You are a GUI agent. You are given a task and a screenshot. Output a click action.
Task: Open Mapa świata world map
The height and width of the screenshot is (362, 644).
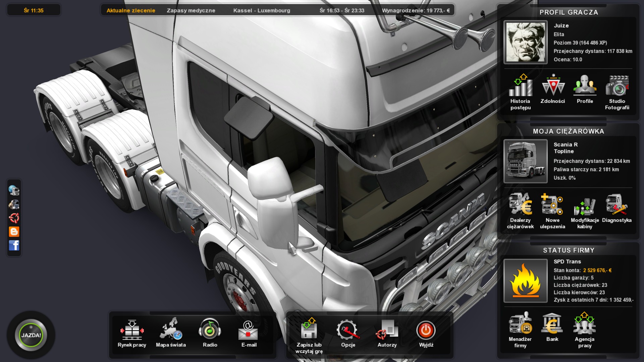[171, 329]
